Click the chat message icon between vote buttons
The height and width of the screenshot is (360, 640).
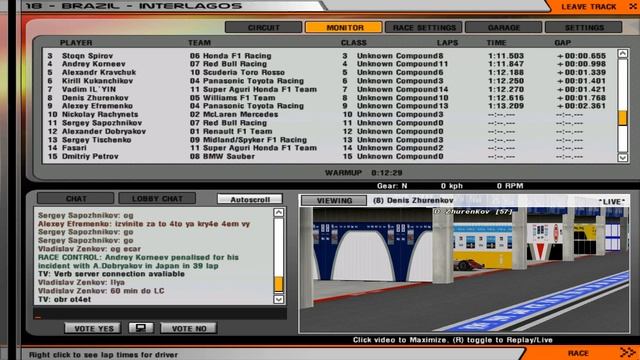141,328
